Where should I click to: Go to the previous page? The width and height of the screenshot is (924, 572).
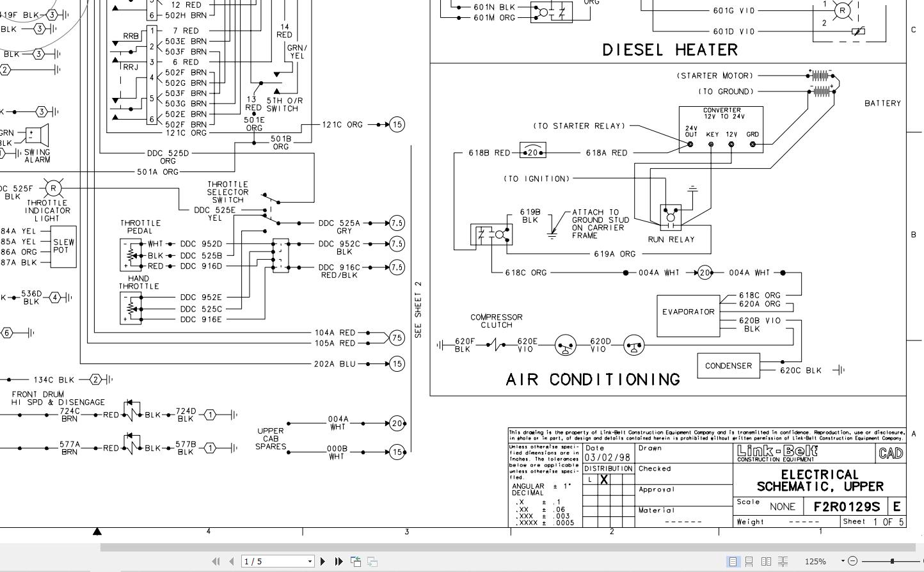point(231,561)
